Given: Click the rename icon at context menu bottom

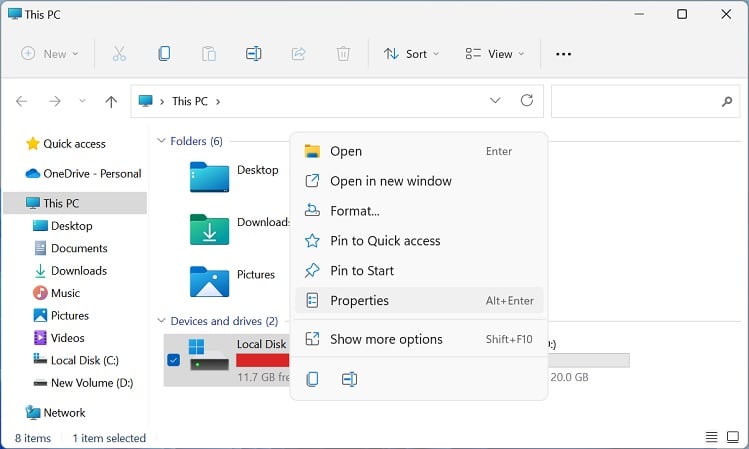Looking at the screenshot, I should (349, 379).
